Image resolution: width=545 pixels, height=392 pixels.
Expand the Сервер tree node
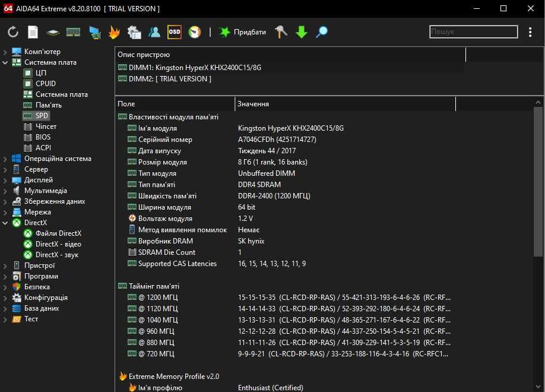pos(5,170)
